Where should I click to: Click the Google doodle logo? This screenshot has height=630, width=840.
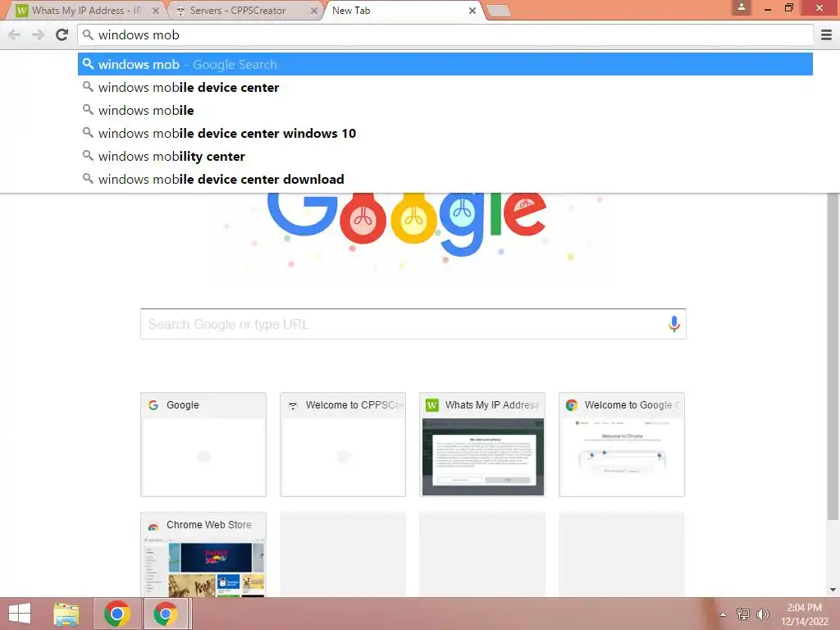(407, 223)
